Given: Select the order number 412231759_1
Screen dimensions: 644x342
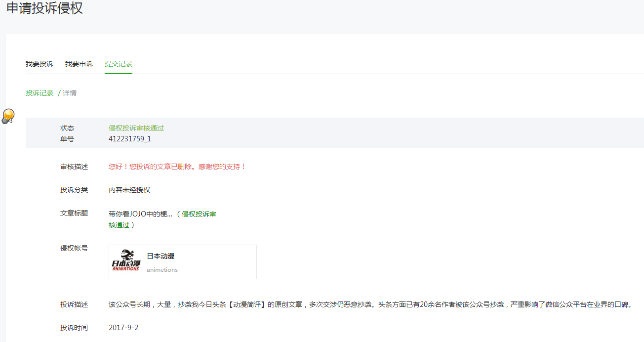Looking at the screenshot, I should (x=130, y=139).
